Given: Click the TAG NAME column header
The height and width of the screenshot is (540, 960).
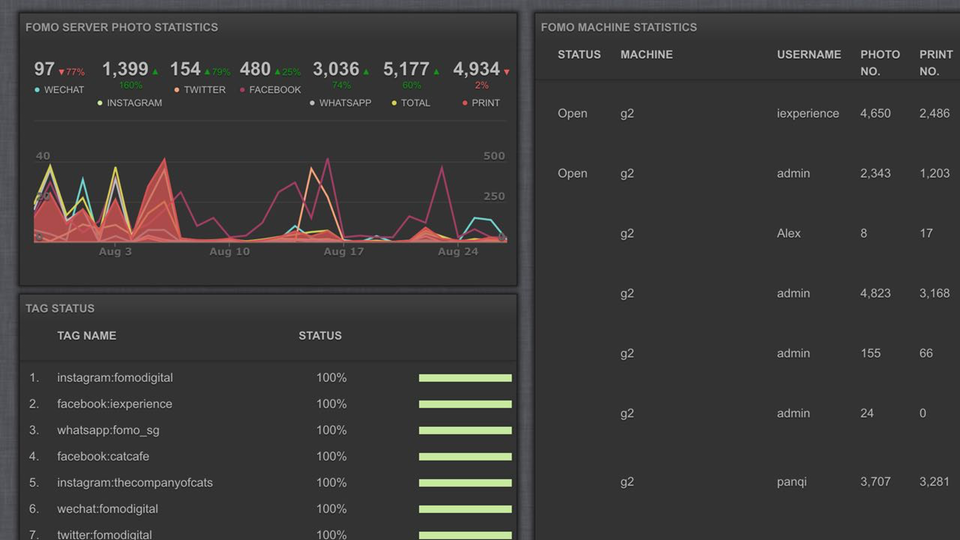Looking at the screenshot, I should pyautogui.click(x=86, y=336).
